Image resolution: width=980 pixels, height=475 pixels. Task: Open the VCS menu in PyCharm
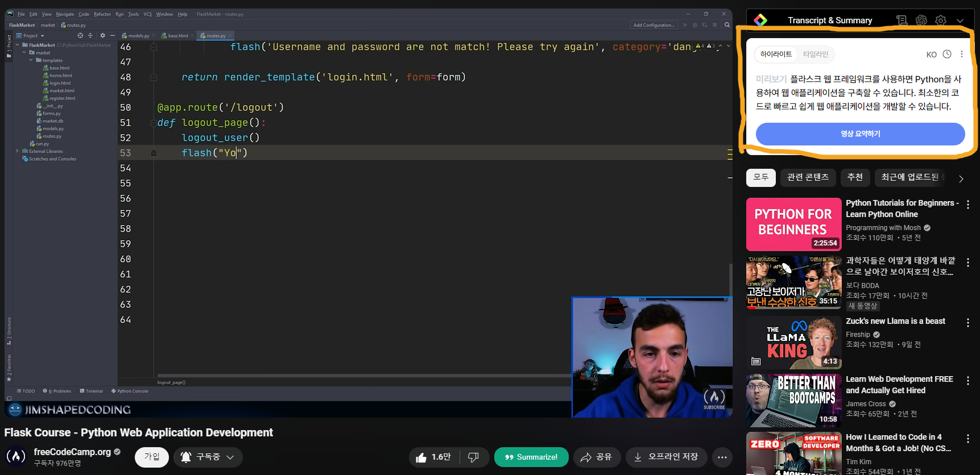pos(148,14)
